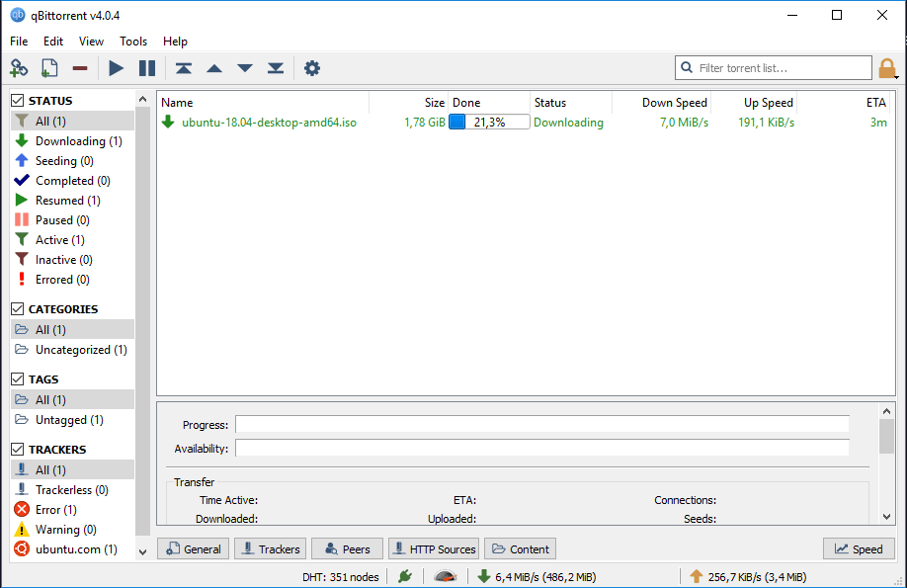Move torrent to bottom of queue
Viewport: 907px width, 588px height.
pos(276,68)
